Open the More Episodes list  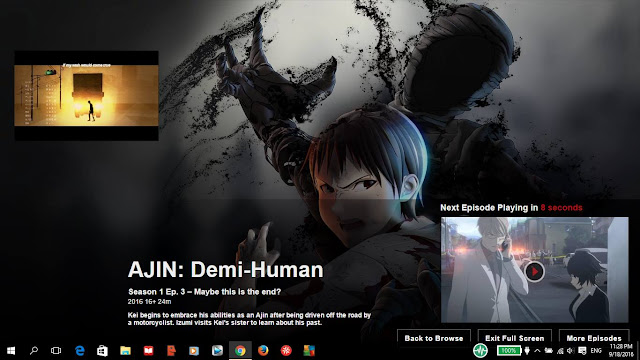tap(593, 338)
